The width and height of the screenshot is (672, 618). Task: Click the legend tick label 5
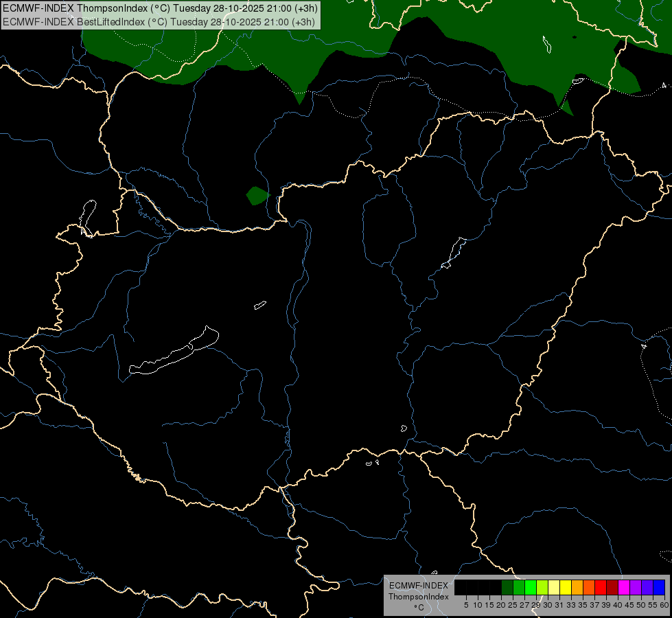(x=466, y=605)
